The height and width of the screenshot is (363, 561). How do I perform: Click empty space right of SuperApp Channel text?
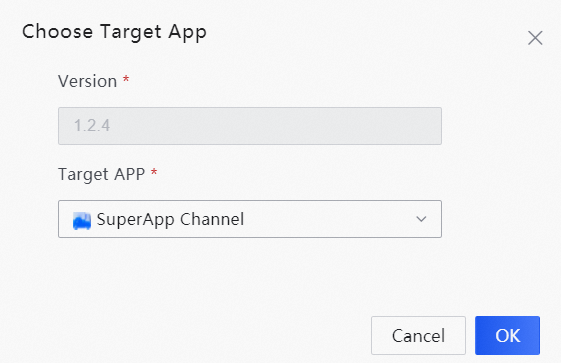pos(329,219)
